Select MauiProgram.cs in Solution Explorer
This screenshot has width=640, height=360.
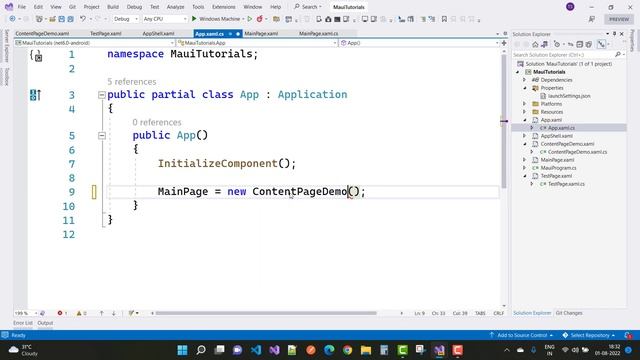[x=558, y=168]
